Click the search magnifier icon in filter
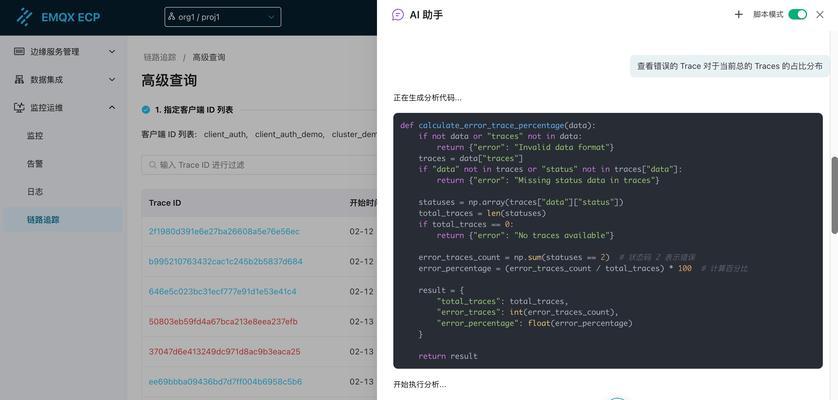838x400 pixels. point(153,165)
